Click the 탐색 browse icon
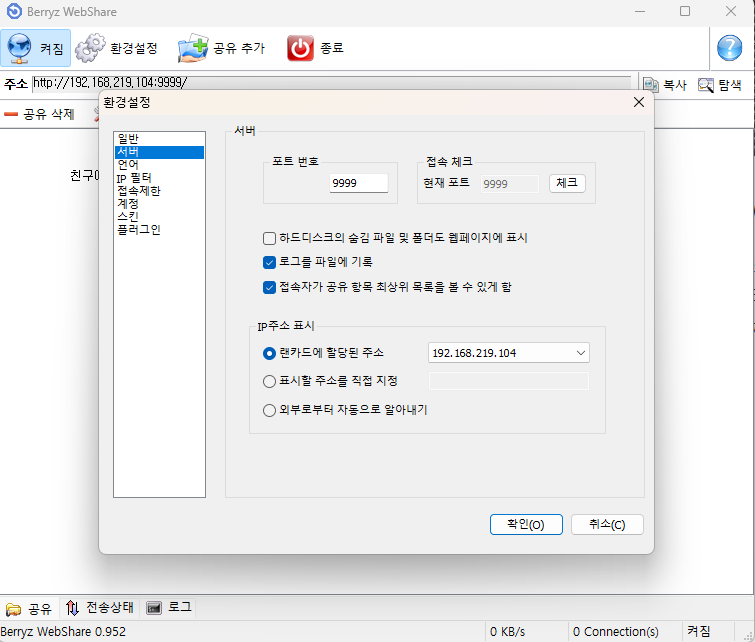The width and height of the screenshot is (755, 642). [705, 85]
